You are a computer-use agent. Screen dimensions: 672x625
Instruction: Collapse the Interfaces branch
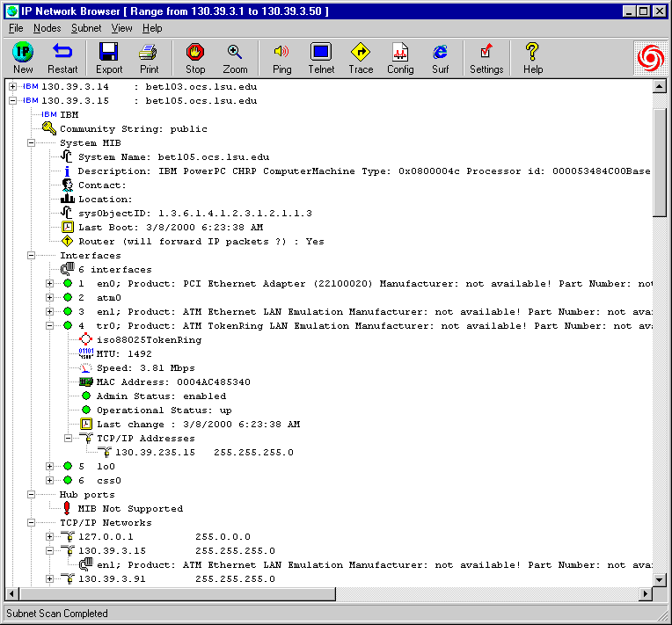coord(32,255)
